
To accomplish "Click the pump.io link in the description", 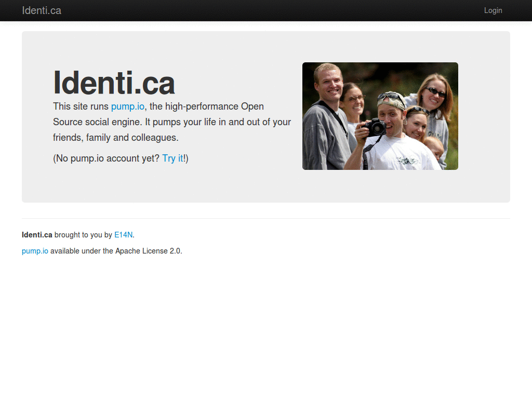I will click(128, 106).
